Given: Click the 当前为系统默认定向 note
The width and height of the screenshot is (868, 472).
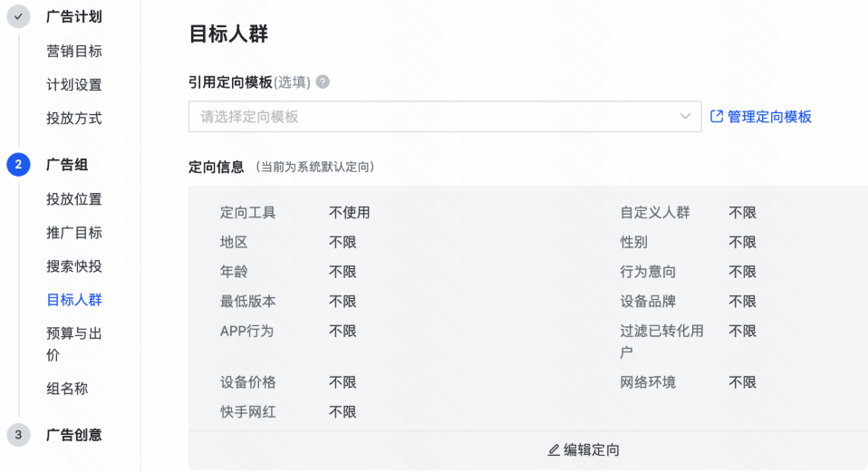Looking at the screenshot, I should pos(315,167).
